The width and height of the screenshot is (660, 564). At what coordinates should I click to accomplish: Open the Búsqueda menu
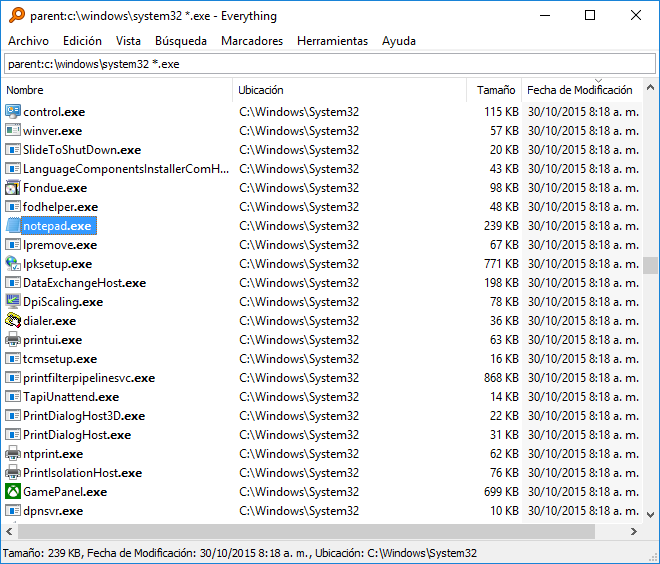point(181,41)
